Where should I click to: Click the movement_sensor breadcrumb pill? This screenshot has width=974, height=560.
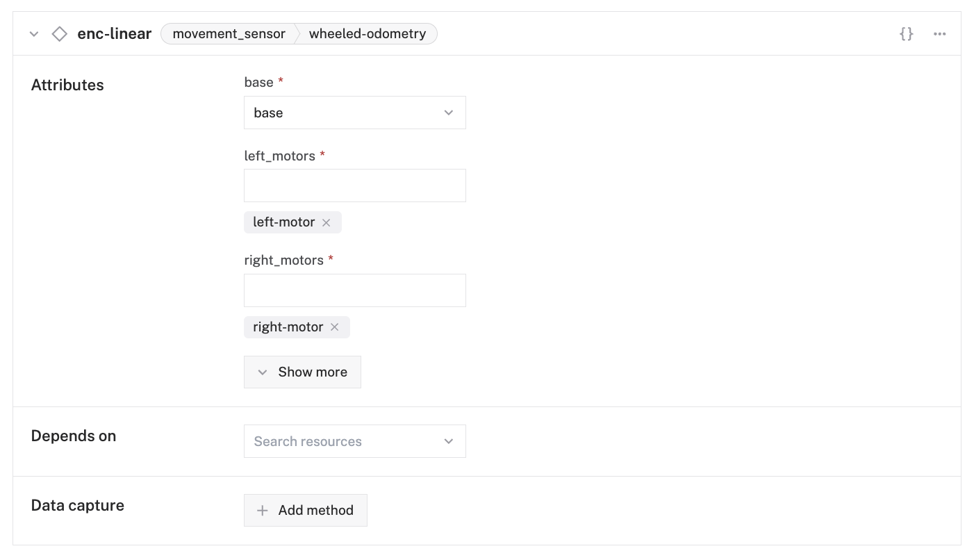229,33
